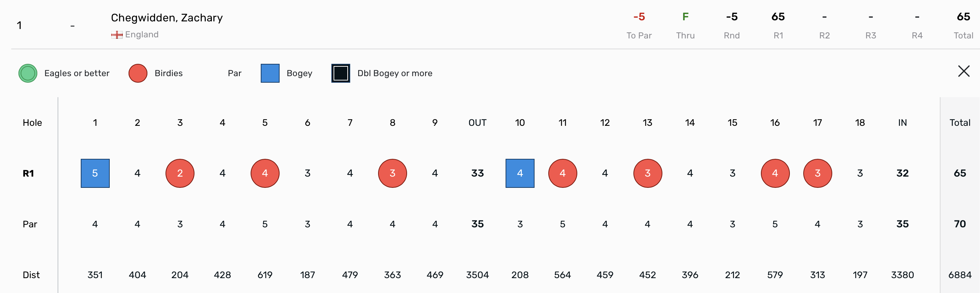980x293 pixels.
Task: Click the birdie circle on hole 11
Action: pyautogui.click(x=562, y=173)
